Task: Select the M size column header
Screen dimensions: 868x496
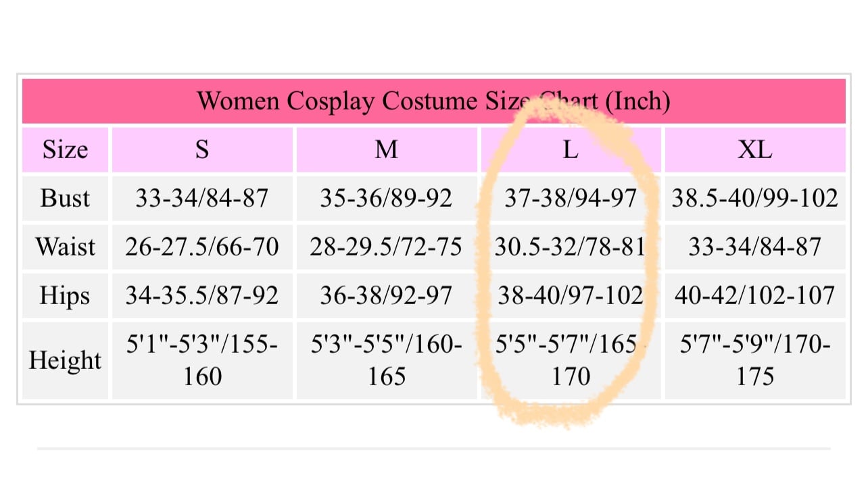Action: point(387,149)
